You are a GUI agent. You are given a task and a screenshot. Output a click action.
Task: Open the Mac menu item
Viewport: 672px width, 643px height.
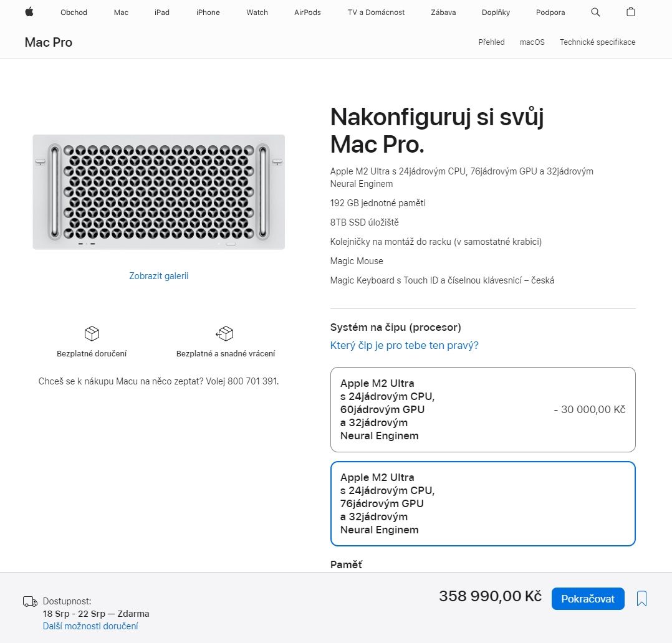[x=121, y=12]
